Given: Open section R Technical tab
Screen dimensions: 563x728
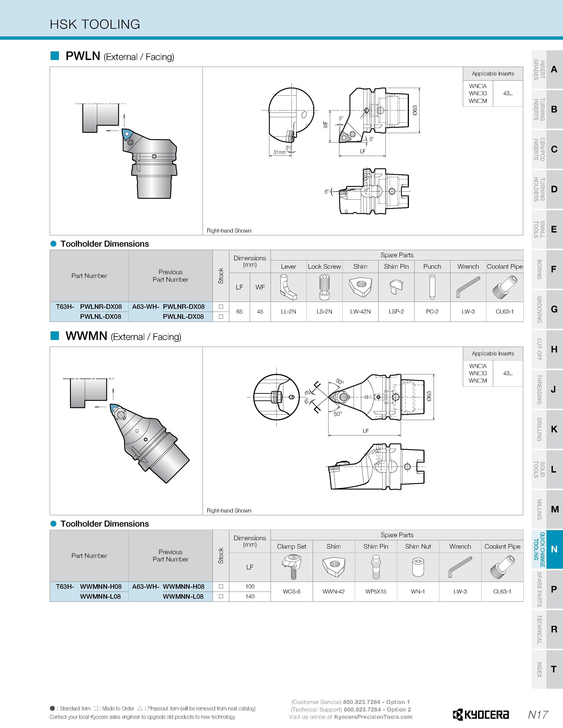Looking at the screenshot, I should coord(547,629).
